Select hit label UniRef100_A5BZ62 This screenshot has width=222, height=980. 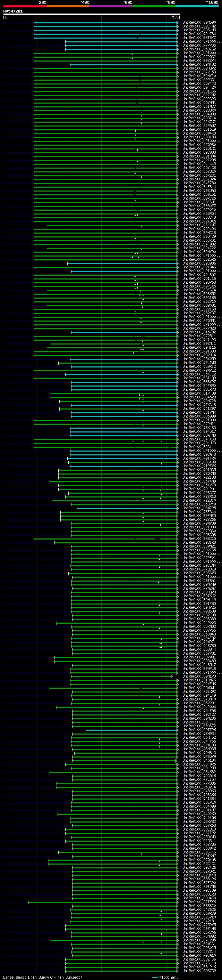point(199,49)
